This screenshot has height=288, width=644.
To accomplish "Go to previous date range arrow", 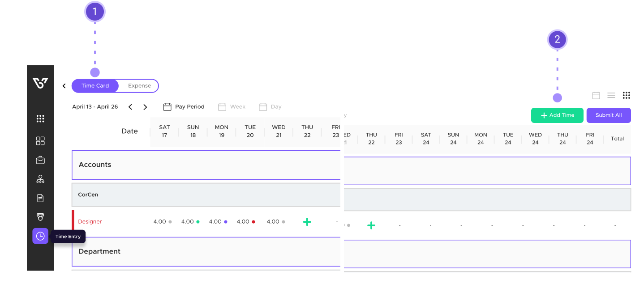I will tap(130, 107).
